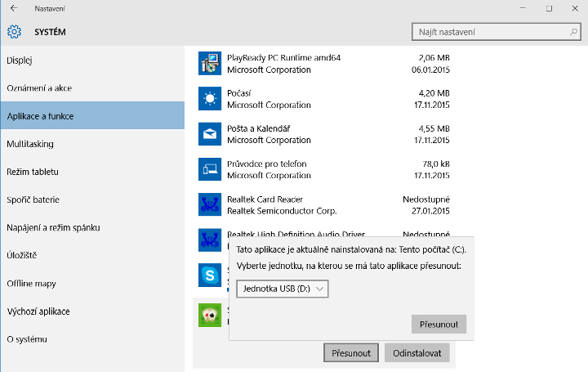Click the Pošta a Kalendář envelope icon

(210, 134)
